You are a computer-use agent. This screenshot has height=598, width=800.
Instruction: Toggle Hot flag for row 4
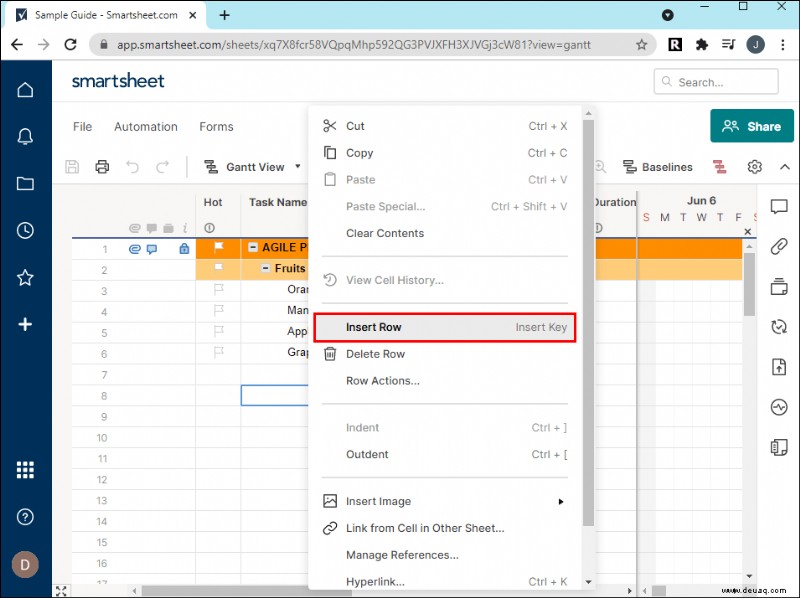click(x=218, y=310)
